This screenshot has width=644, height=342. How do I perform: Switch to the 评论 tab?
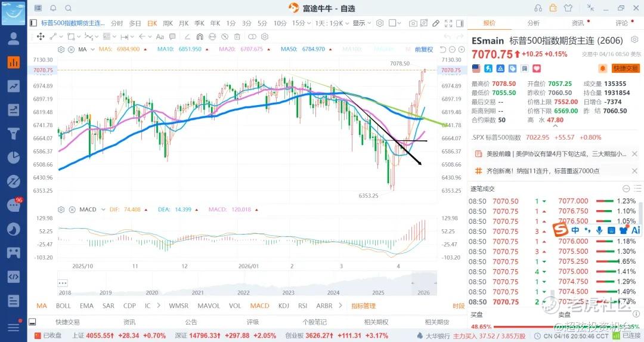[x=621, y=23]
